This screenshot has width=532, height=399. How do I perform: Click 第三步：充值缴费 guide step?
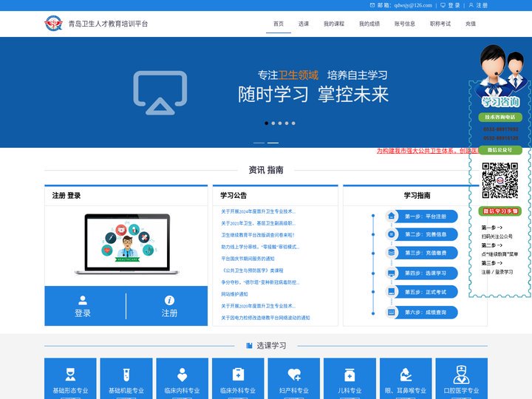426,253
